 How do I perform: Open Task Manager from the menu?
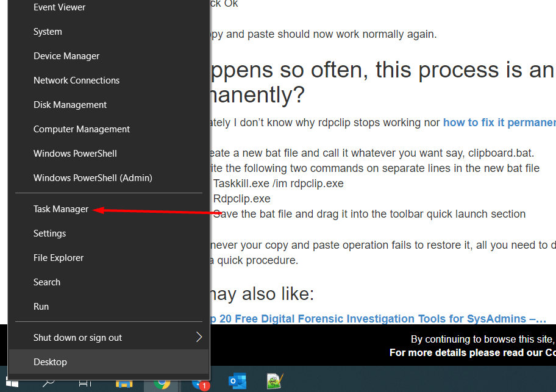[x=60, y=208]
